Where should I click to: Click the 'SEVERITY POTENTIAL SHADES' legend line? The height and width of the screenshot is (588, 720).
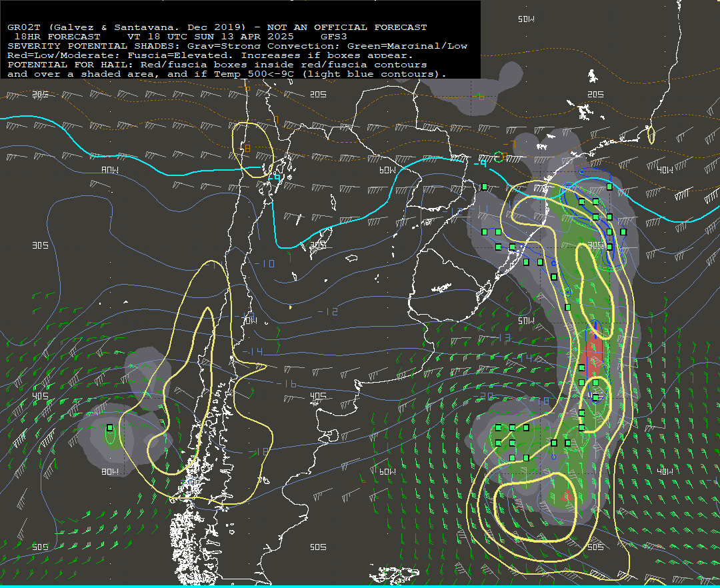pyautogui.click(x=237, y=46)
